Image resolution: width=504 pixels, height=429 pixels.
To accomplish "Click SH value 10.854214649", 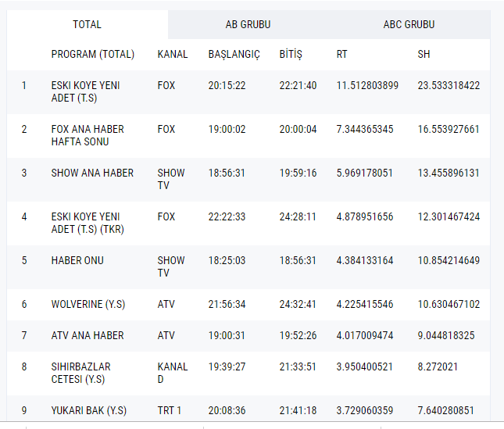I will tap(449, 260).
